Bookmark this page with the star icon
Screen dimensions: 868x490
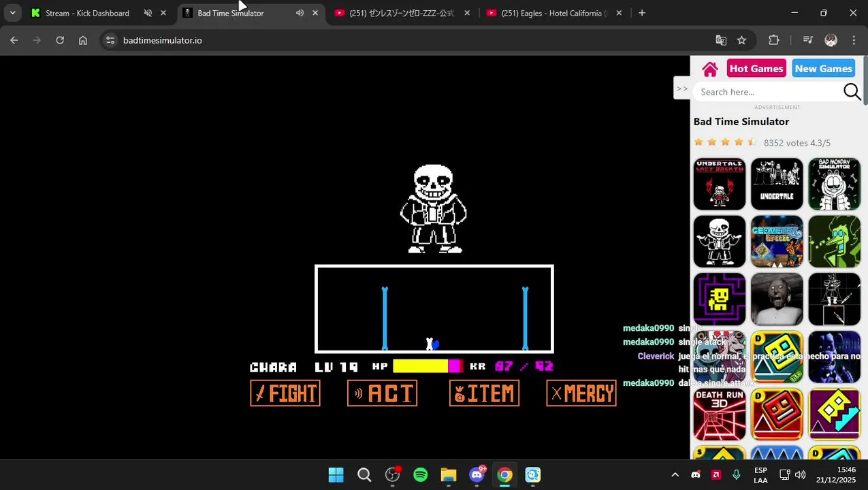pos(741,40)
